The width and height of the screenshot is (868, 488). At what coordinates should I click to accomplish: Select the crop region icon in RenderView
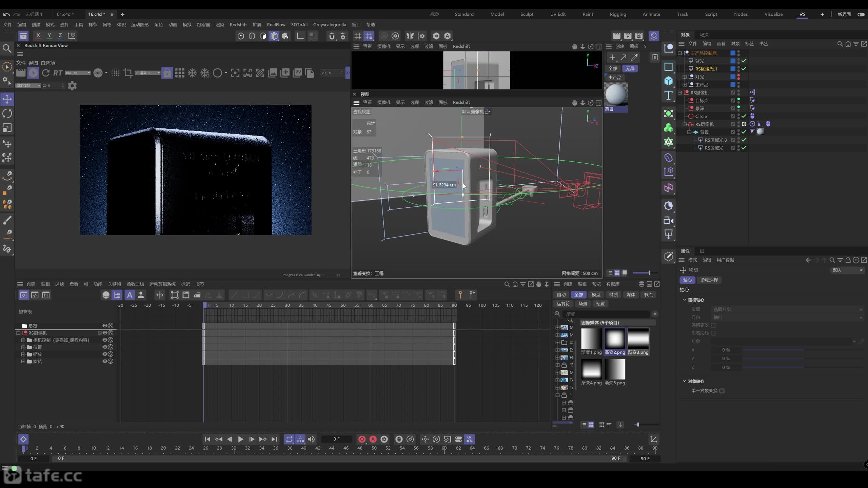128,73
